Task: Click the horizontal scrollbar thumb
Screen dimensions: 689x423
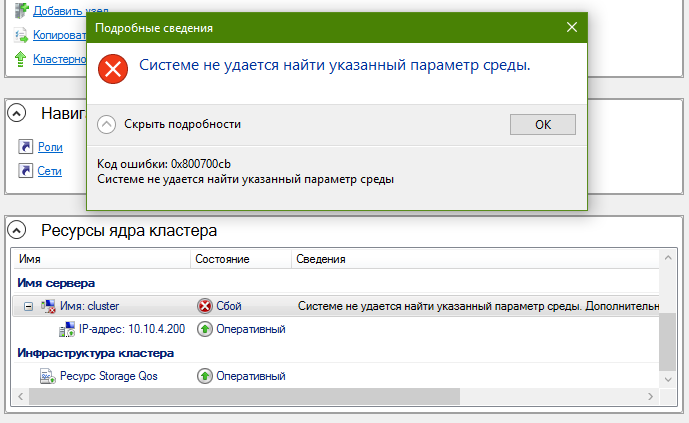Action: click(x=244, y=396)
